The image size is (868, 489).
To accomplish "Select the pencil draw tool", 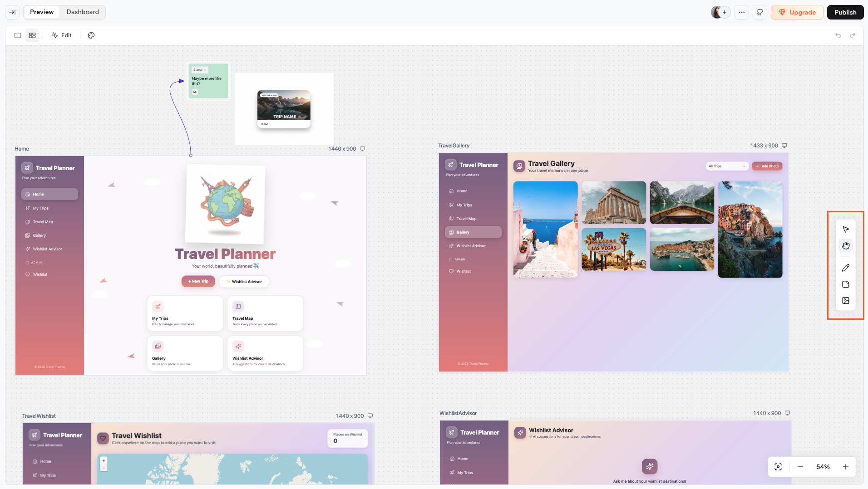I will pos(846,268).
